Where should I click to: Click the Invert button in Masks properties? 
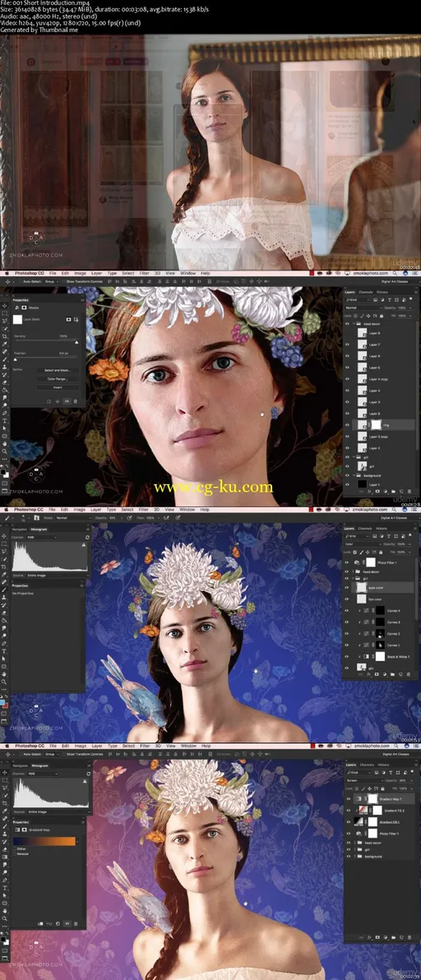click(58, 387)
